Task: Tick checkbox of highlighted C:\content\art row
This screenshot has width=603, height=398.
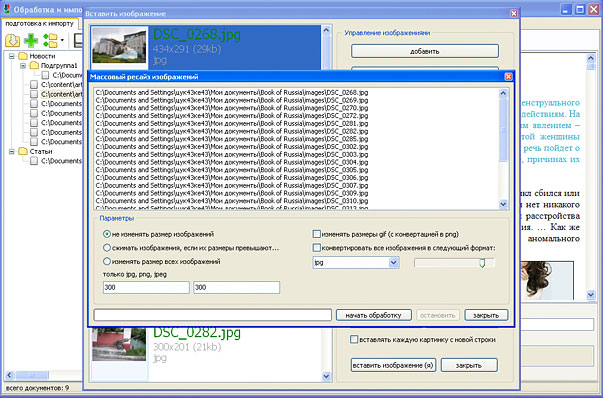Action: pos(34,94)
